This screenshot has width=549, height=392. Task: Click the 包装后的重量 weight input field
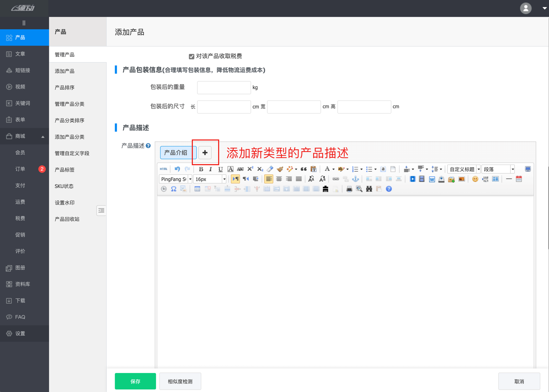pyautogui.click(x=224, y=87)
